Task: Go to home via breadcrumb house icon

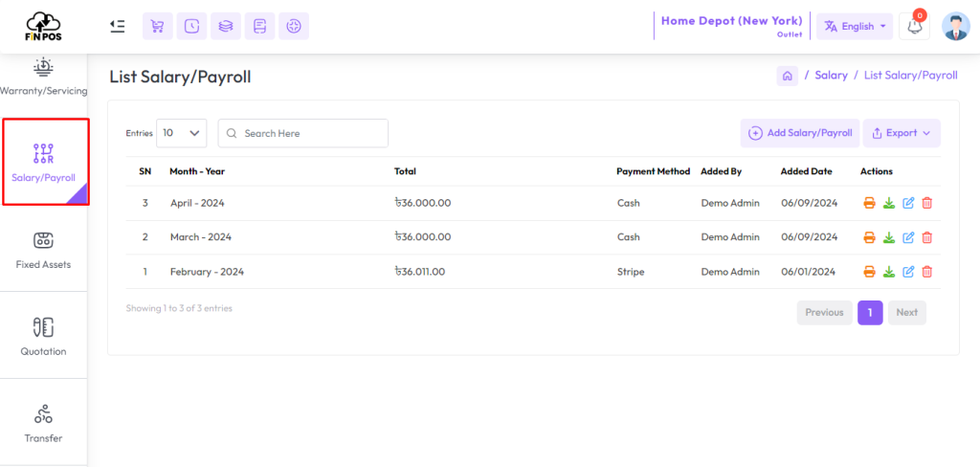Action: pyautogui.click(x=788, y=76)
